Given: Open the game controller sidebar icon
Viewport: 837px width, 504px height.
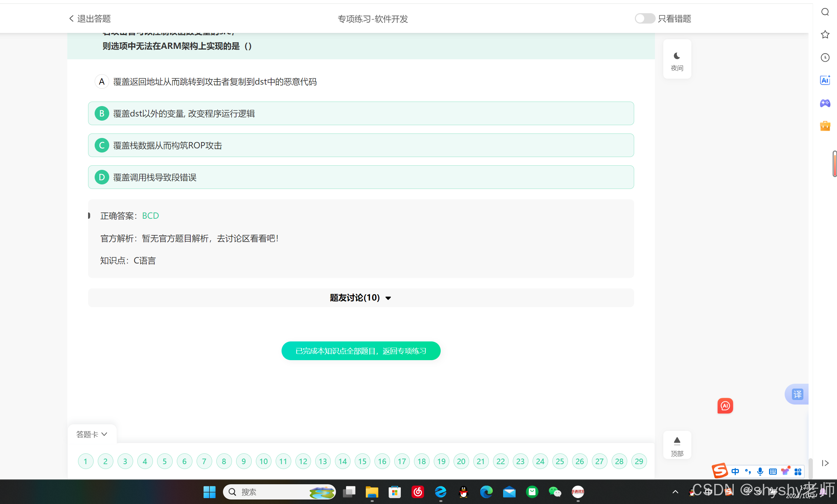Looking at the screenshot, I should point(825,103).
